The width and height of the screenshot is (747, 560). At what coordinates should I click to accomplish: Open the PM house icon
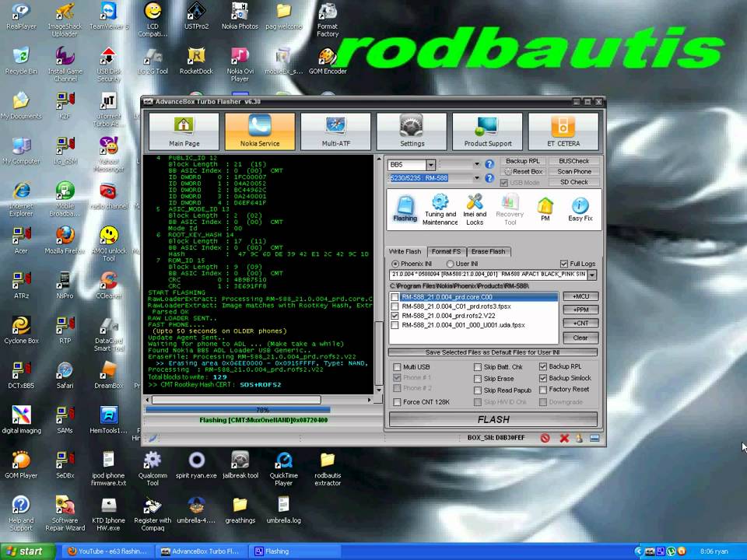pyautogui.click(x=545, y=209)
